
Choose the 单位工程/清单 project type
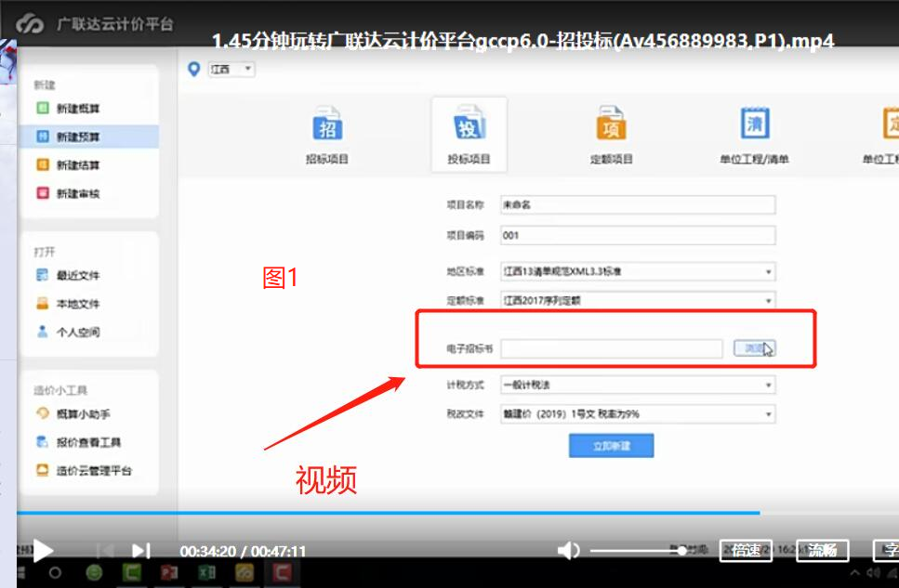754,136
